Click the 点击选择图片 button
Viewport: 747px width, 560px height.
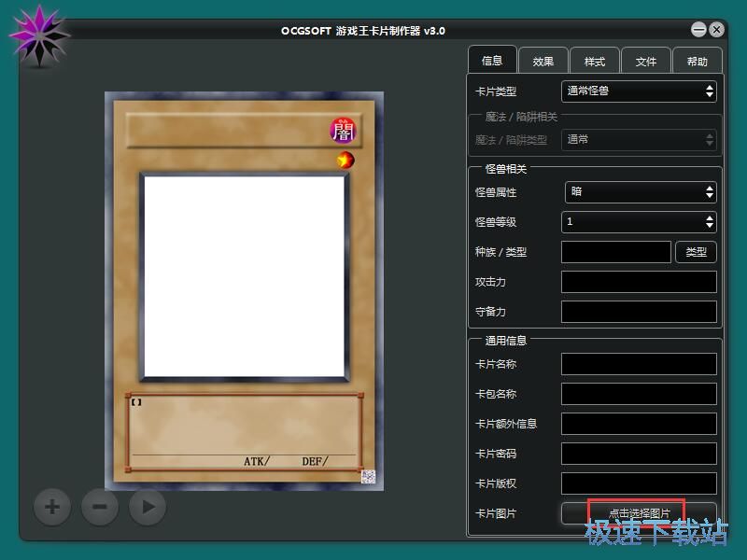click(639, 513)
